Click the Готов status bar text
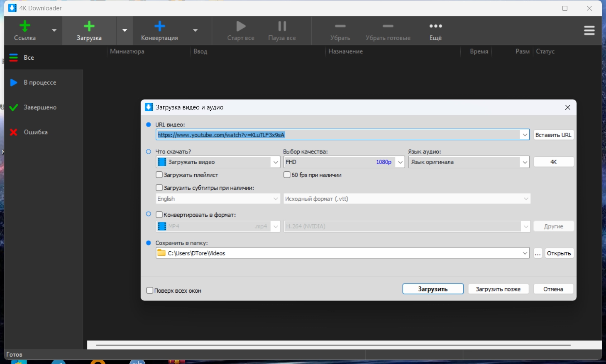The height and width of the screenshot is (364, 606). pos(14,354)
